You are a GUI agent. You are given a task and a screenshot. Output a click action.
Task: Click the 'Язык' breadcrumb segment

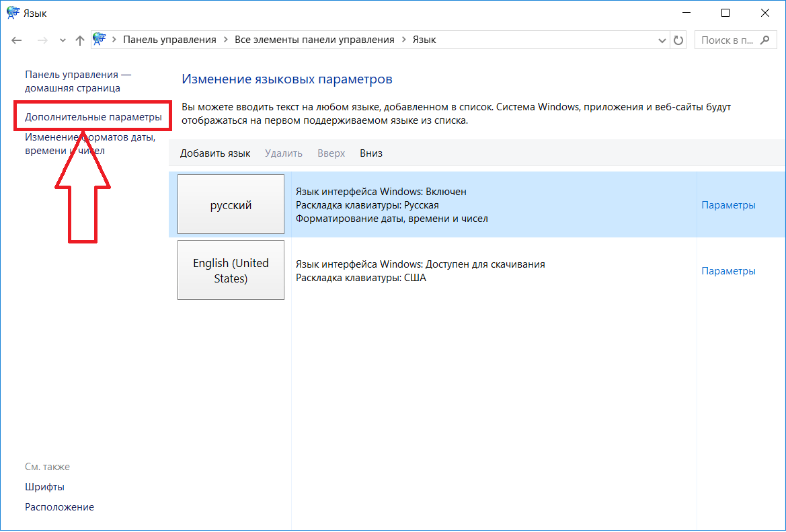(x=424, y=40)
